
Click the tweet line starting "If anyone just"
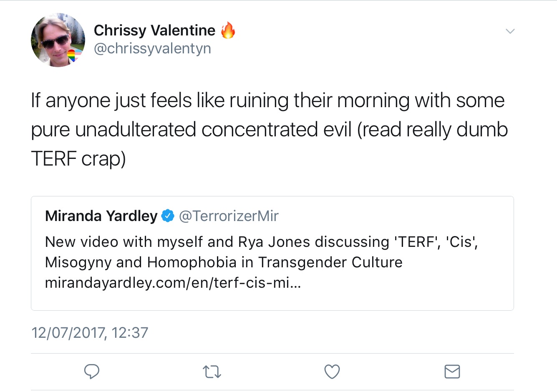(267, 101)
